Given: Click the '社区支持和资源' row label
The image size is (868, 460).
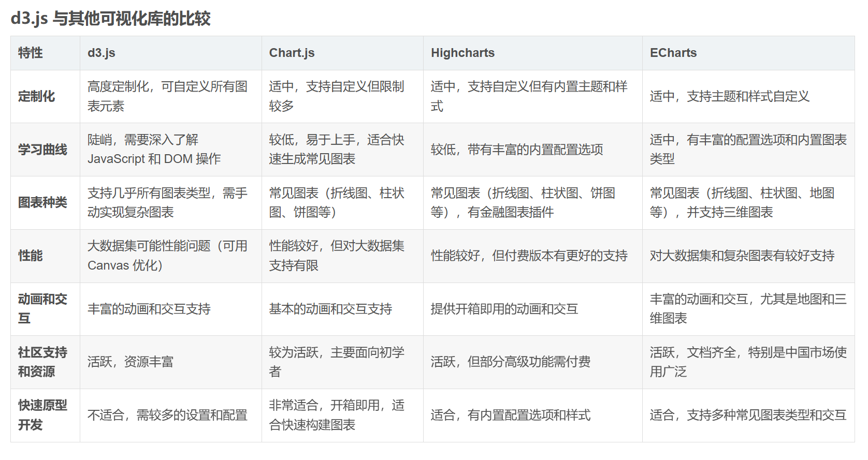Looking at the screenshot, I should pos(46,362).
